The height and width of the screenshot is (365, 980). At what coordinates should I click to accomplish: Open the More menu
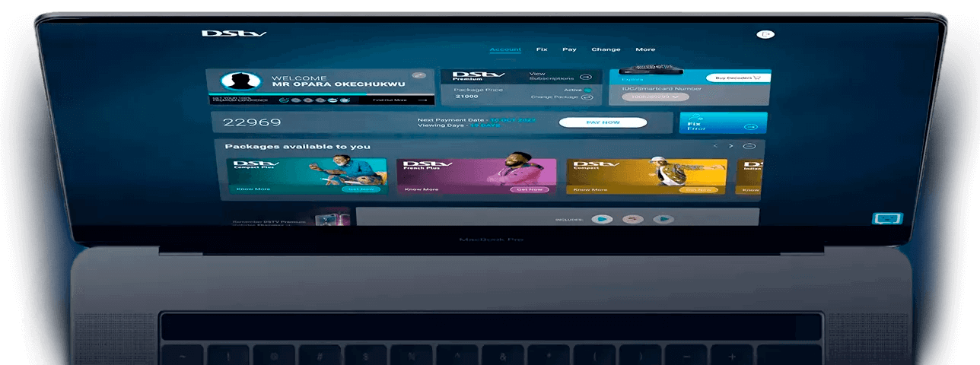click(645, 49)
